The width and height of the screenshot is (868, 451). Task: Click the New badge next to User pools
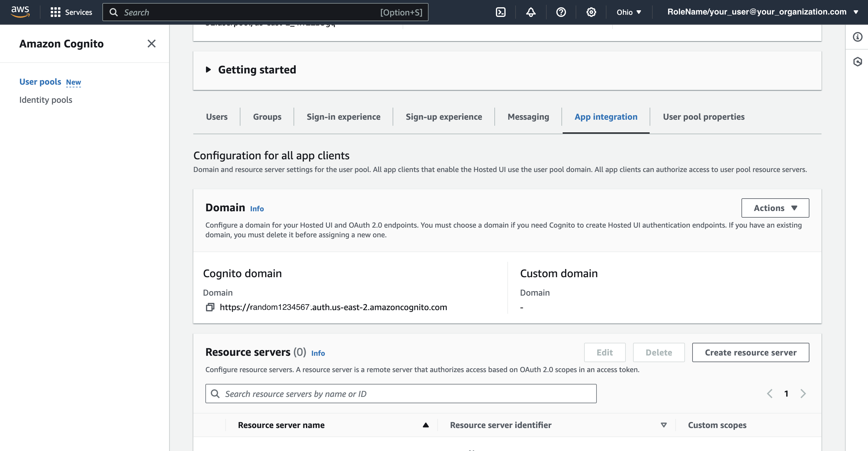tap(73, 82)
